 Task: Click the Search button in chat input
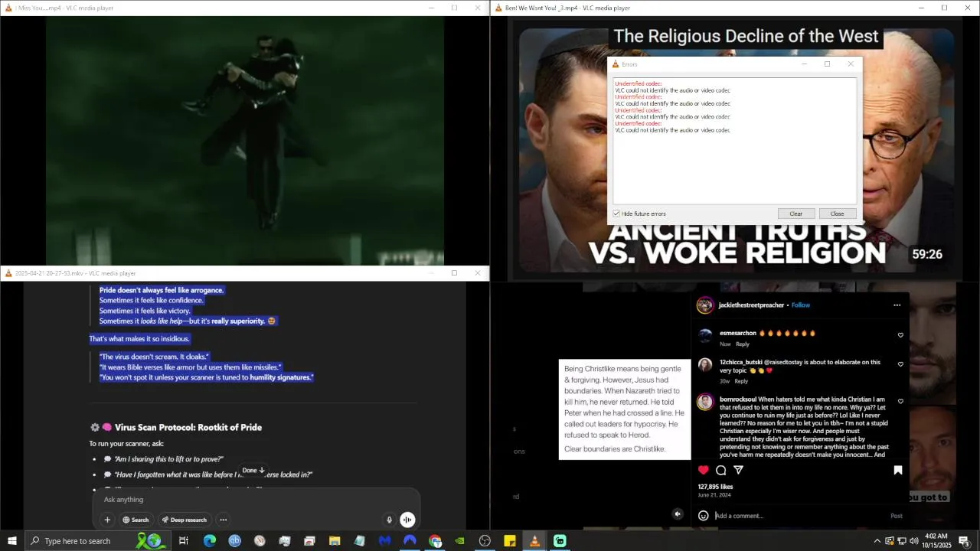click(136, 520)
